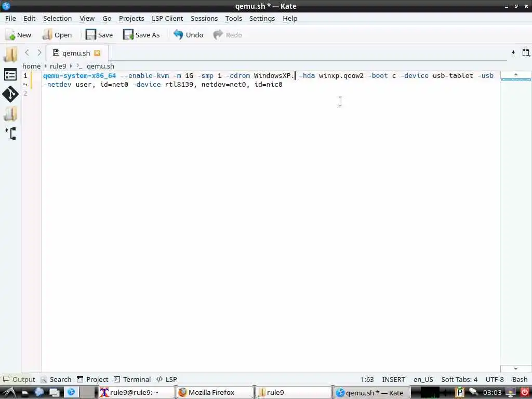Open a file with the Open button
The width and height of the screenshot is (532, 399).
point(57,35)
